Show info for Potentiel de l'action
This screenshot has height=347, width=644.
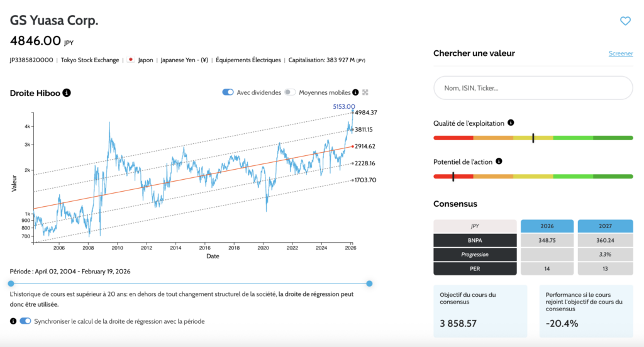499,162
